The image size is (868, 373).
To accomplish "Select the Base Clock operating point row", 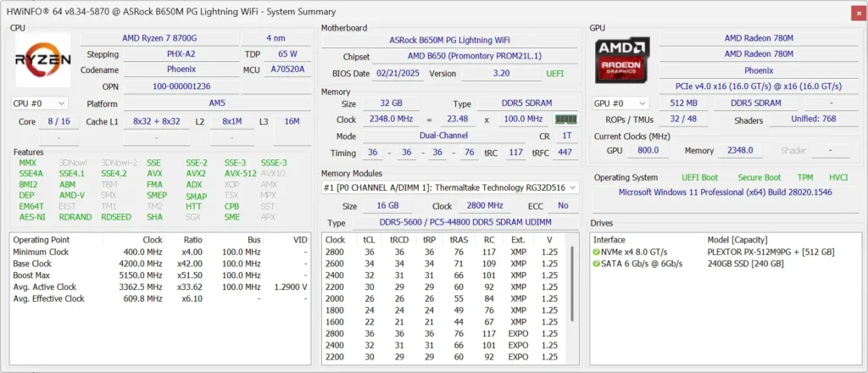I will tap(160, 264).
